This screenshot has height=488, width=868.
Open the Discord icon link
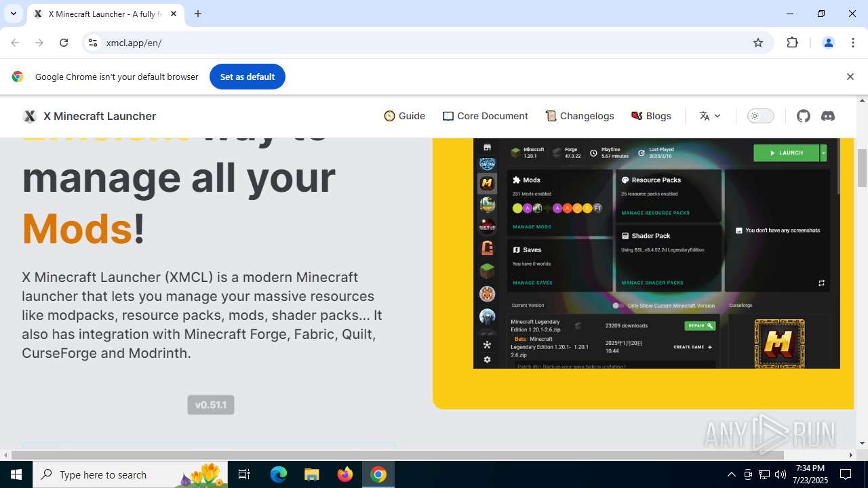pyautogui.click(x=828, y=116)
